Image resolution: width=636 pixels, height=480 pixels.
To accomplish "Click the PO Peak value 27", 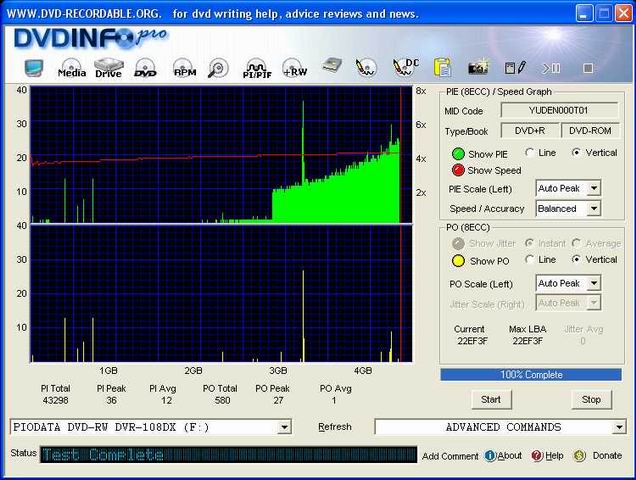I will coord(278,400).
